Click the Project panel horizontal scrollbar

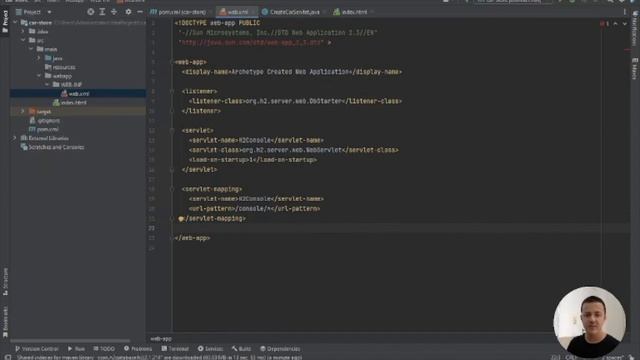(70, 340)
